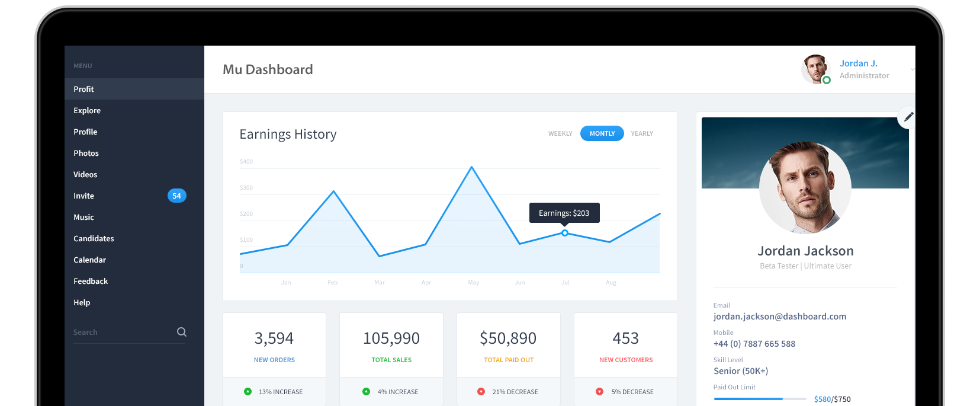Click the red down arrow beside 21% decrease
Screen dimensions: 980x406
(481, 392)
